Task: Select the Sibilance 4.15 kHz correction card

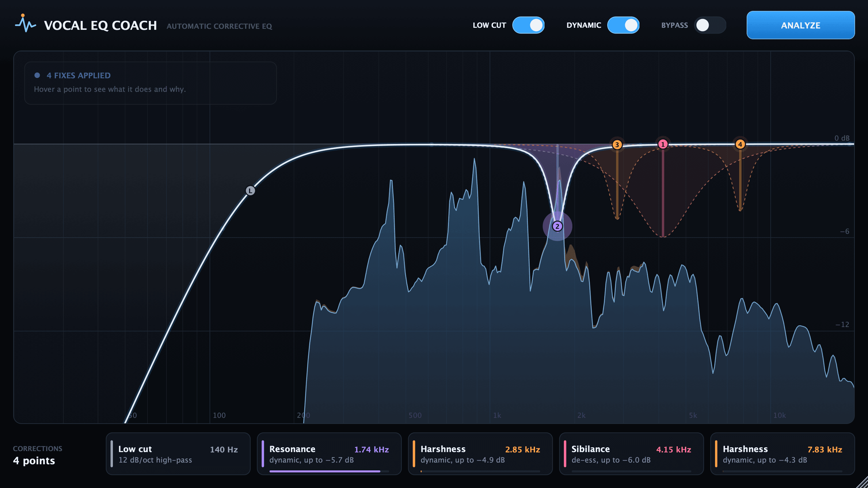Action: [631, 454]
